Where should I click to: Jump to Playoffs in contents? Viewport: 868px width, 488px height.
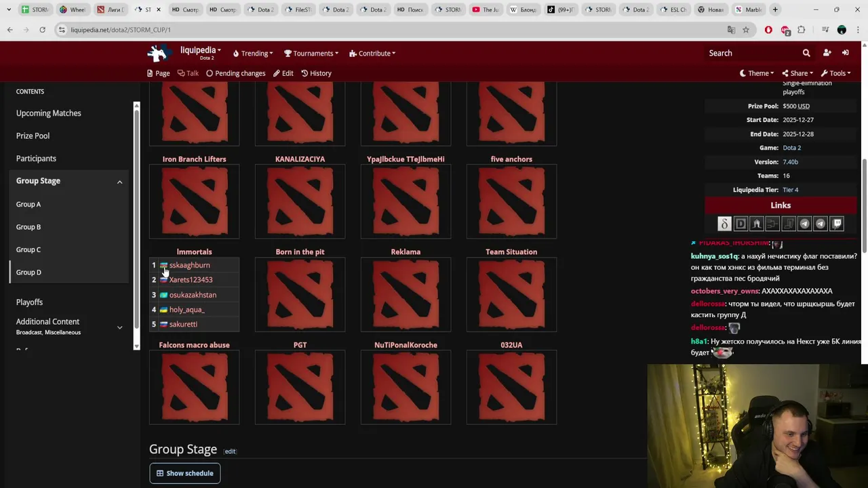pos(29,302)
